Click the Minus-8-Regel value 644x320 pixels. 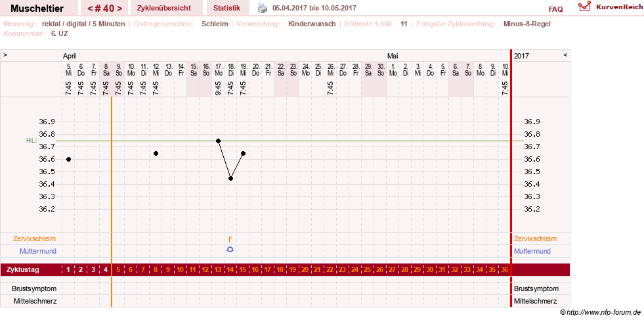point(527,24)
